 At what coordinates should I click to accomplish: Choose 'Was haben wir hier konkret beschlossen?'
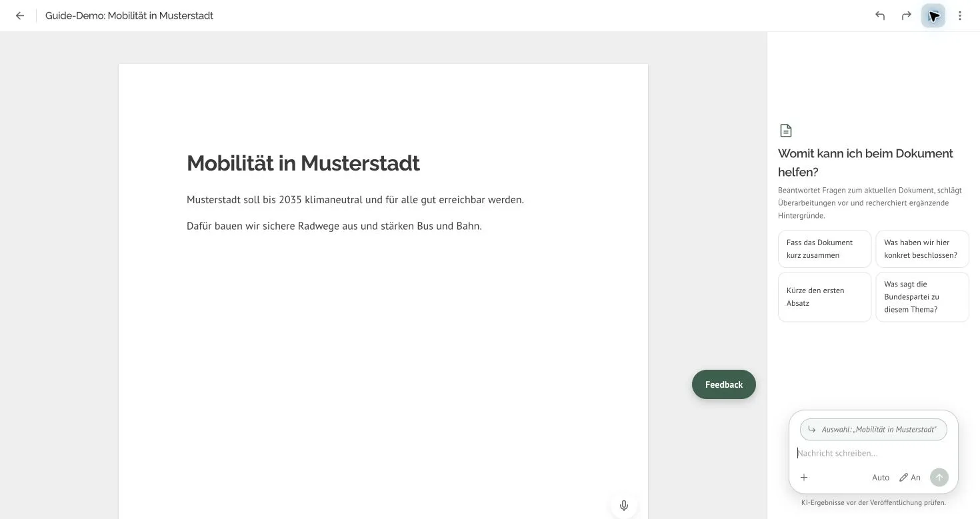click(922, 249)
